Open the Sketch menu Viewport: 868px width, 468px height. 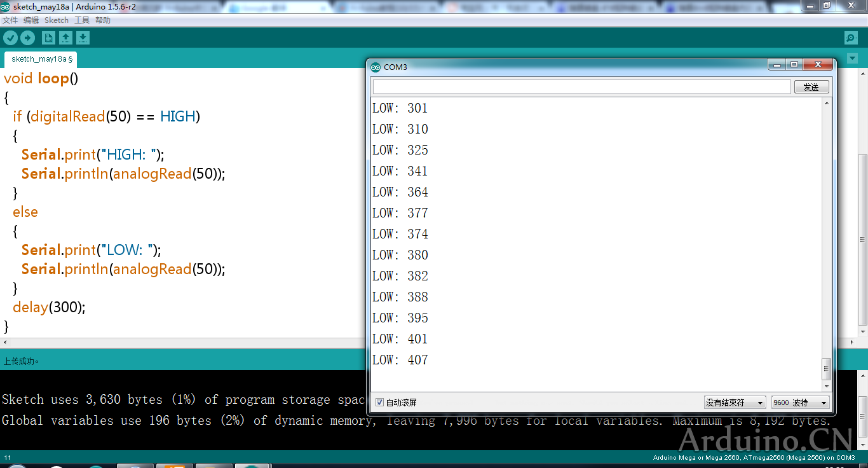[57, 20]
